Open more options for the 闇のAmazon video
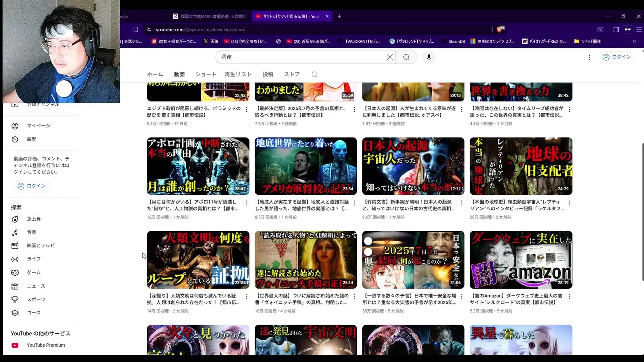The height and width of the screenshot is (362, 644). pos(569,297)
